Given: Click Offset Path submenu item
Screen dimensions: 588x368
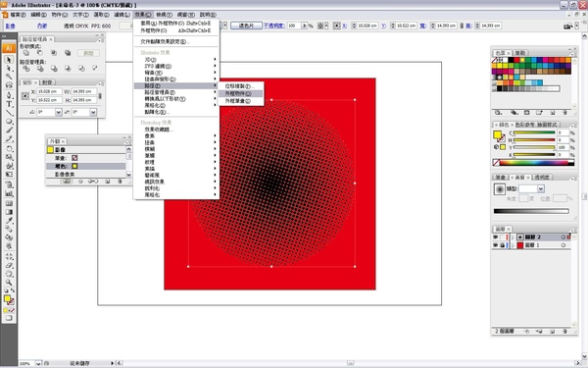Looking at the screenshot, I should tap(241, 86).
